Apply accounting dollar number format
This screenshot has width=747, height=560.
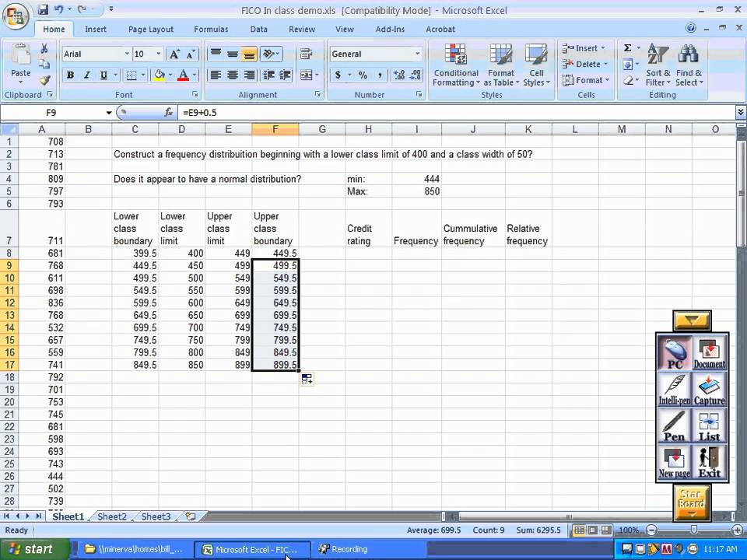[x=338, y=75]
